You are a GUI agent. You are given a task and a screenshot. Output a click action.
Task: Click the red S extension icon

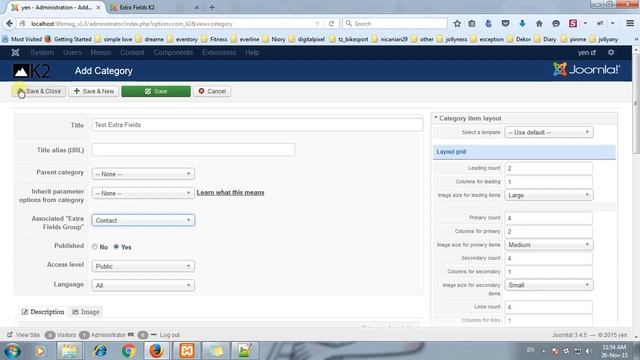point(573,24)
